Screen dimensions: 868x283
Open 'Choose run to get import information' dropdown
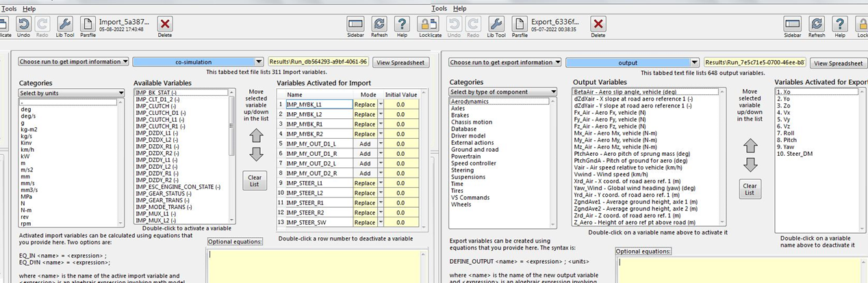pos(74,62)
